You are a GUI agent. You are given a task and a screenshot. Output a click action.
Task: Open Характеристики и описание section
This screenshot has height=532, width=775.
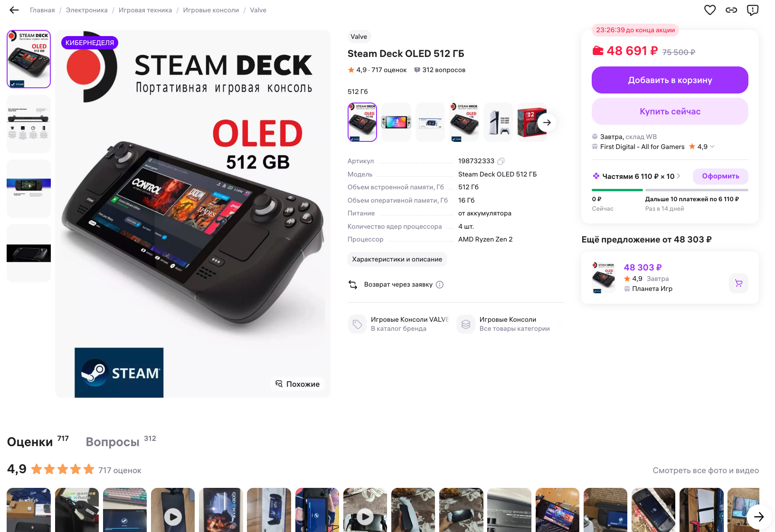[x=397, y=259]
